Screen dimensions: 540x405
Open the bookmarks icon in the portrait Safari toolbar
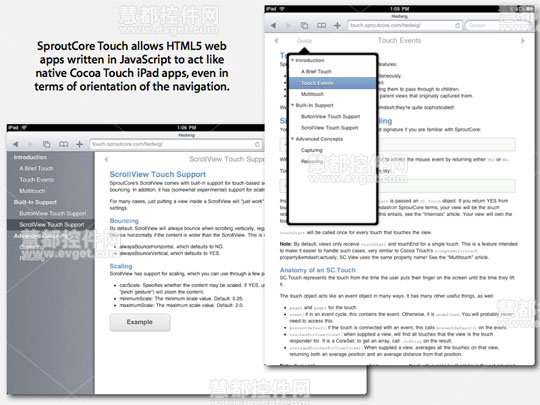[x=321, y=25]
